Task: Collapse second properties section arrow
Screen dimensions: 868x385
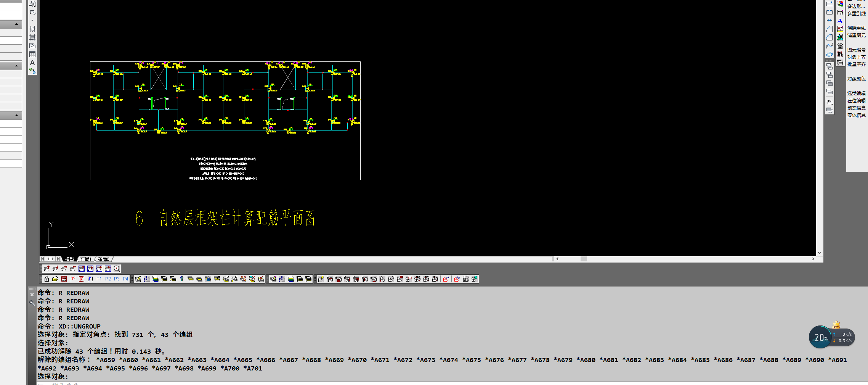Action: [16, 66]
